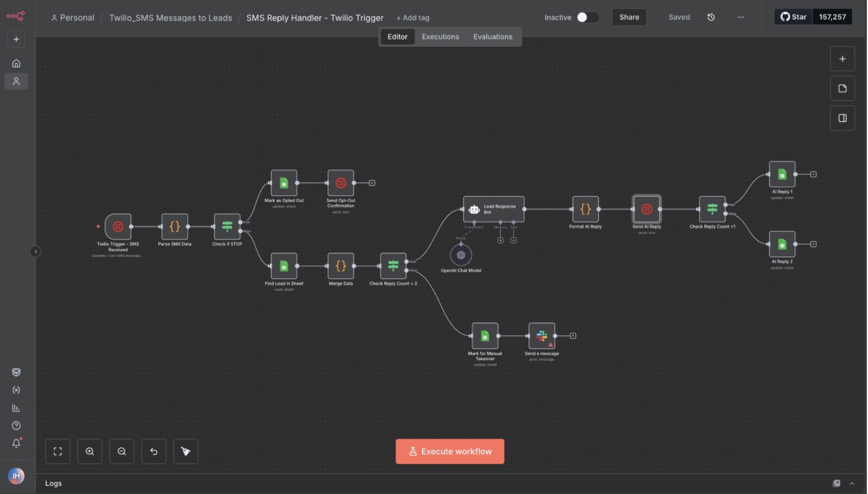This screenshot has width=868, height=494.
Task: Go to Home in the sidebar
Action: coord(16,64)
